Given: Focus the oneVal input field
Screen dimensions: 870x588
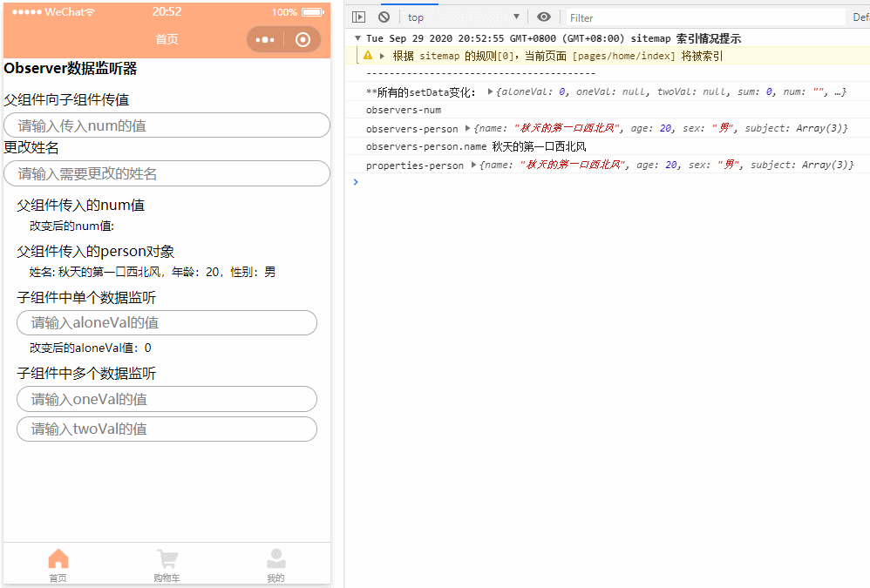Looking at the screenshot, I should click(x=167, y=399).
